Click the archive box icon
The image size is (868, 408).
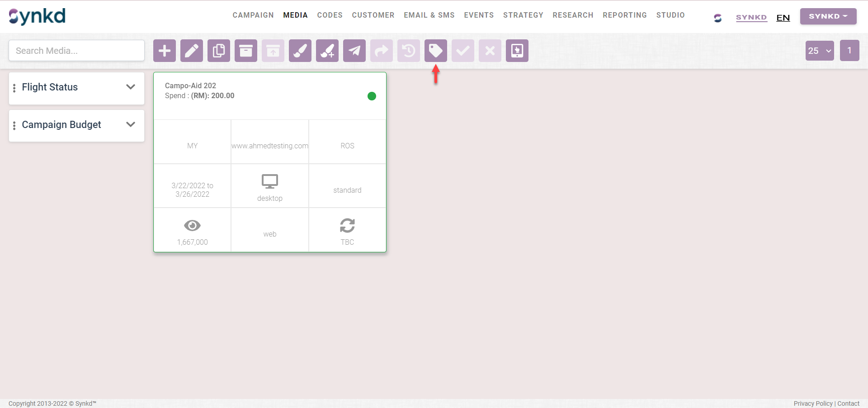pyautogui.click(x=246, y=51)
